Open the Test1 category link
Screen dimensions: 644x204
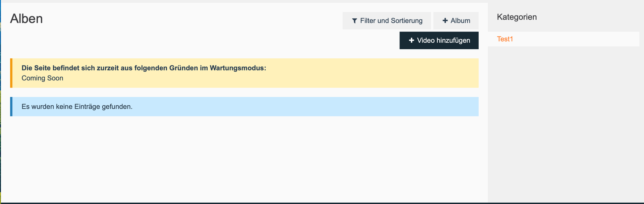tap(505, 39)
